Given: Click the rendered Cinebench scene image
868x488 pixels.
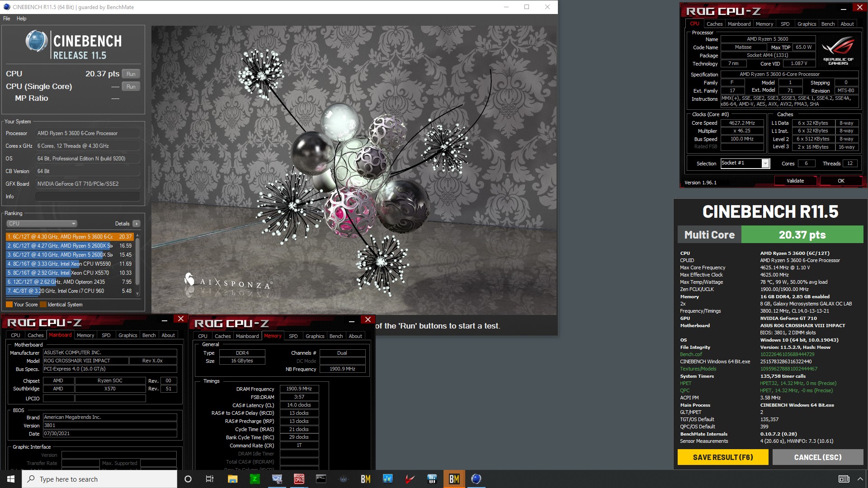Looking at the screenshot, I should pos(354,170).
